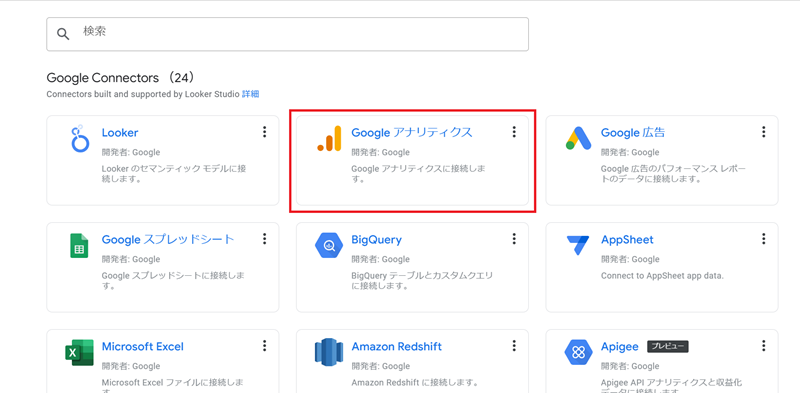
Task: Click the プレビュー badge next to Apigee
Action: (x=668, y=347)
